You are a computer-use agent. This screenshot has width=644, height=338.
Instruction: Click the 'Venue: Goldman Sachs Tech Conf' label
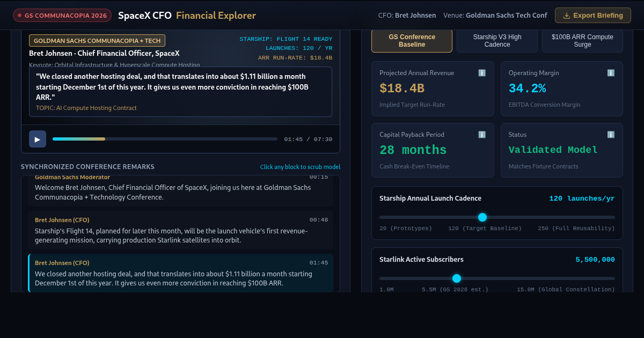point(495,16)
